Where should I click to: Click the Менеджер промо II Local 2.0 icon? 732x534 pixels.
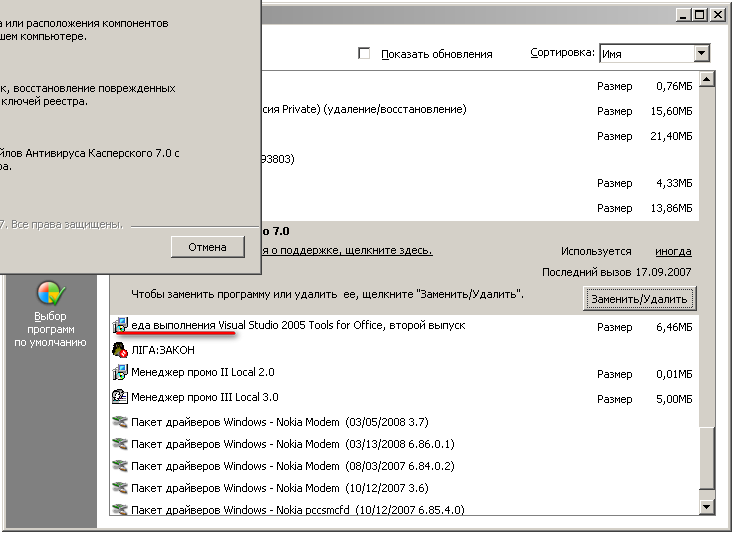pyautogui.click(x=120, y=372)
